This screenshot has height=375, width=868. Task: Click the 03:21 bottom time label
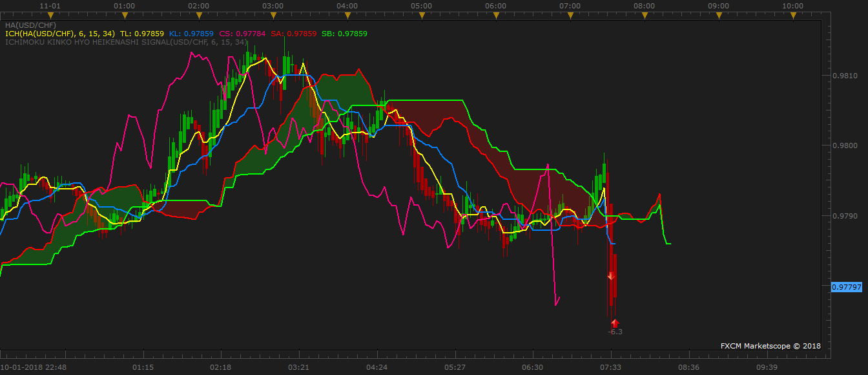[299, 367]
